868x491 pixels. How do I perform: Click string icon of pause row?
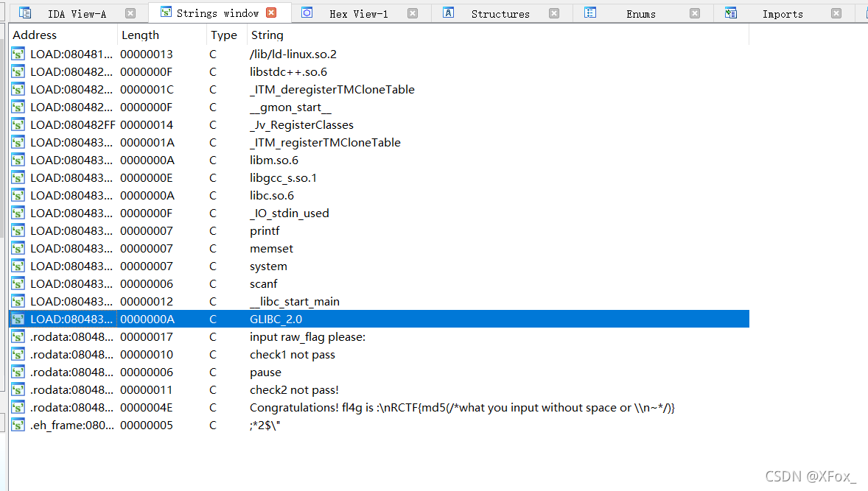click(x=18, y=372)
